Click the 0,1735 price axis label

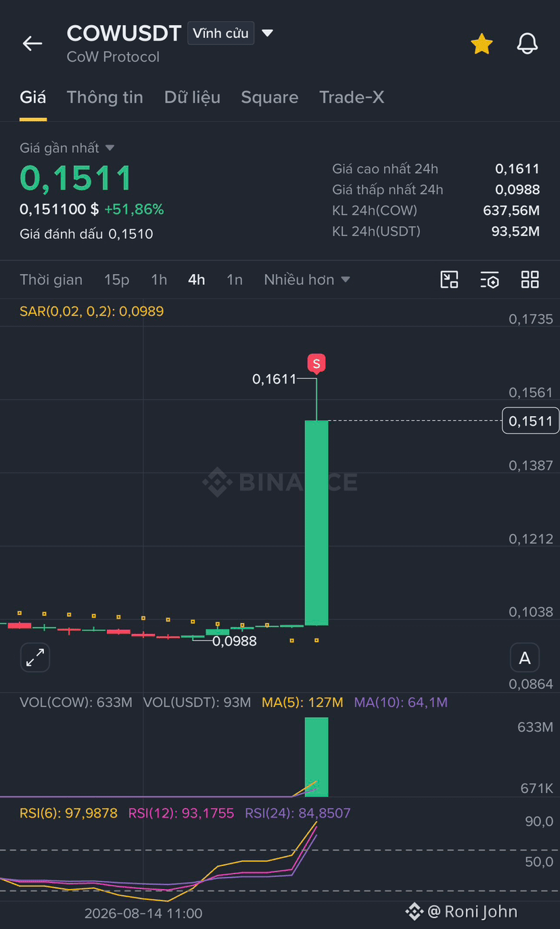pos(531,319)
